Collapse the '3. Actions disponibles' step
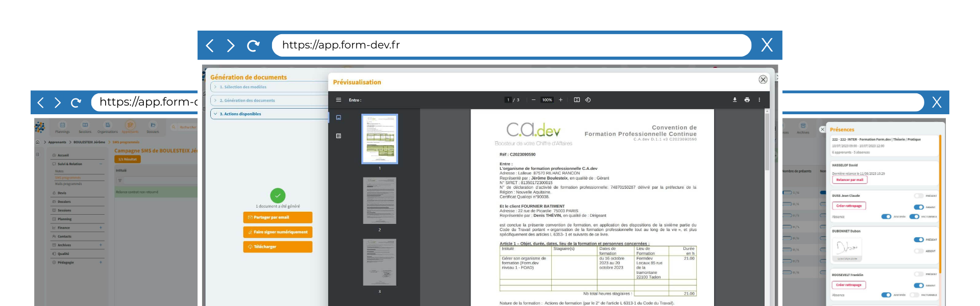980x306 pixels. coord(240,114)
